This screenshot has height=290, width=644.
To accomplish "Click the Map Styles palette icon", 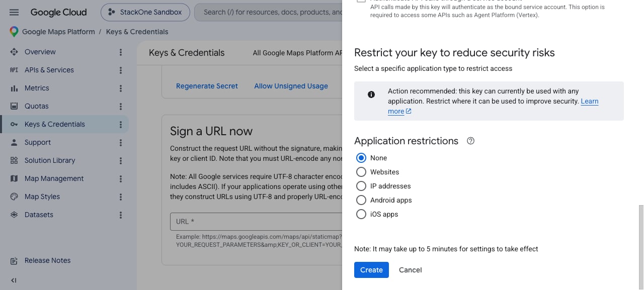I will coord(14,197).
